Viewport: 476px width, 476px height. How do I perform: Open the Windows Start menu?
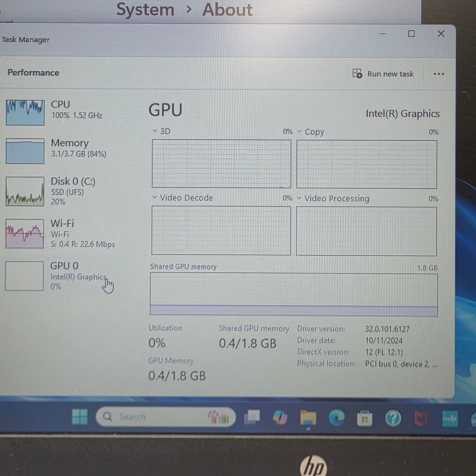(x=80, y=417)
